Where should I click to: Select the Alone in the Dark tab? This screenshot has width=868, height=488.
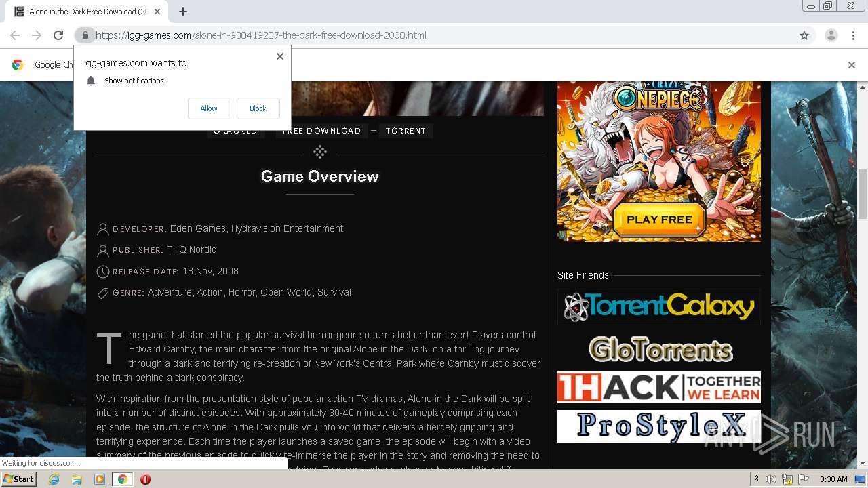[x=87, y=12]
